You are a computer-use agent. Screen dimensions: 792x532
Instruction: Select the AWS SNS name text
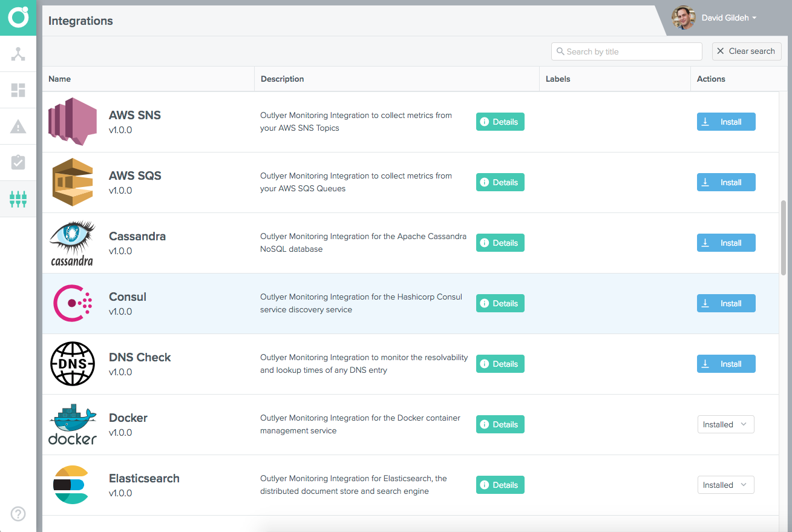click(x=135, y=115)
